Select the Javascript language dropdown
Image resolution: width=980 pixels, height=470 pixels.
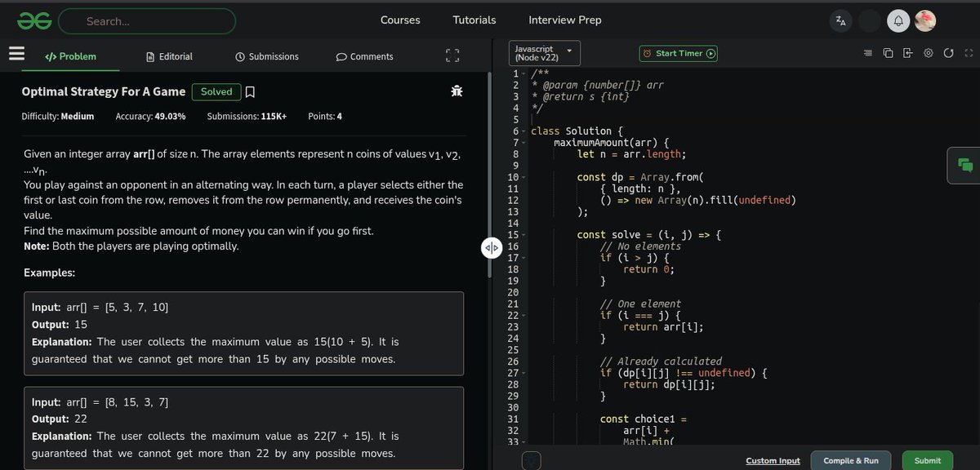coord(544,53)
